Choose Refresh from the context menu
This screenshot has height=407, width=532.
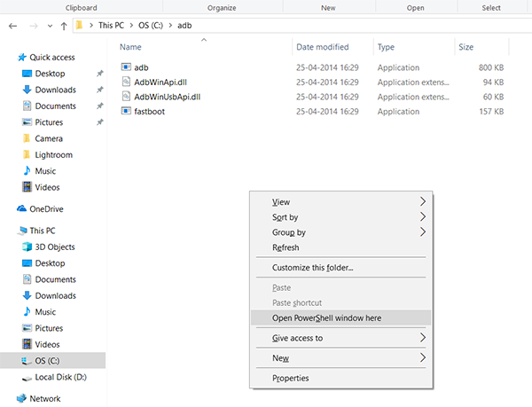click(x=341, y=247)
